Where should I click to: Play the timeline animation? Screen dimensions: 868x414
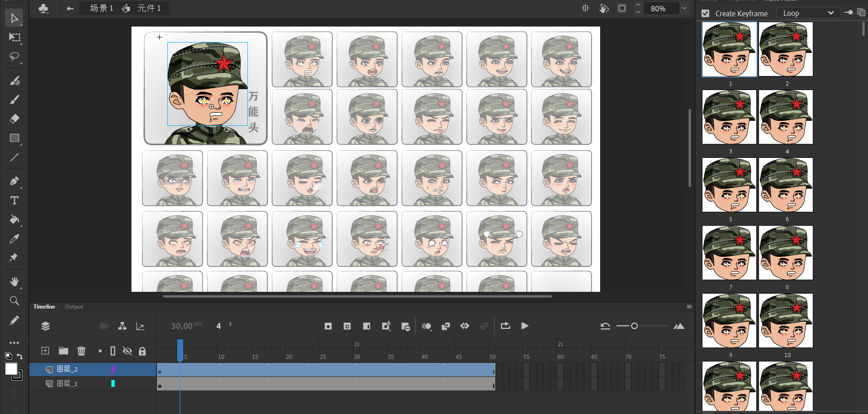coord(525,326)
